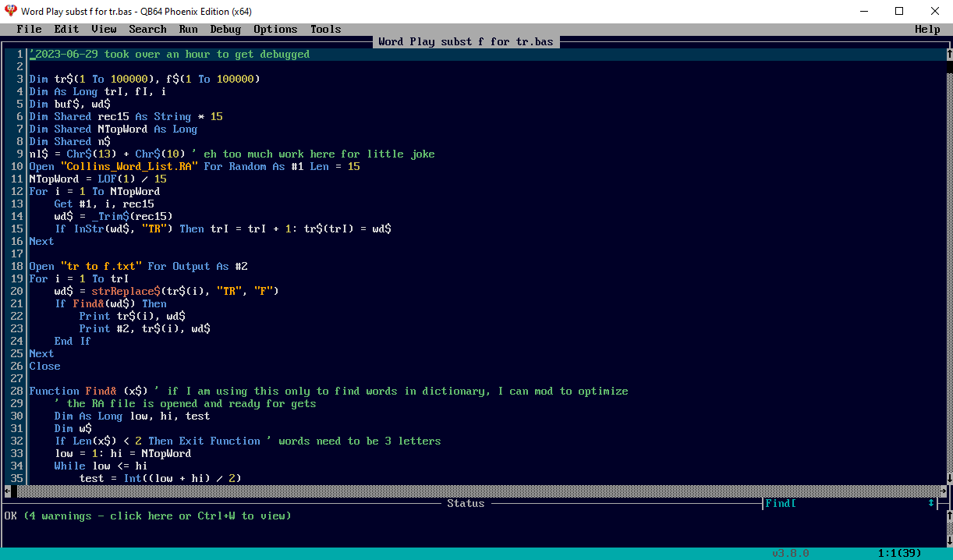Click the horizontal scrollbar left arrow

coord(7,491)
